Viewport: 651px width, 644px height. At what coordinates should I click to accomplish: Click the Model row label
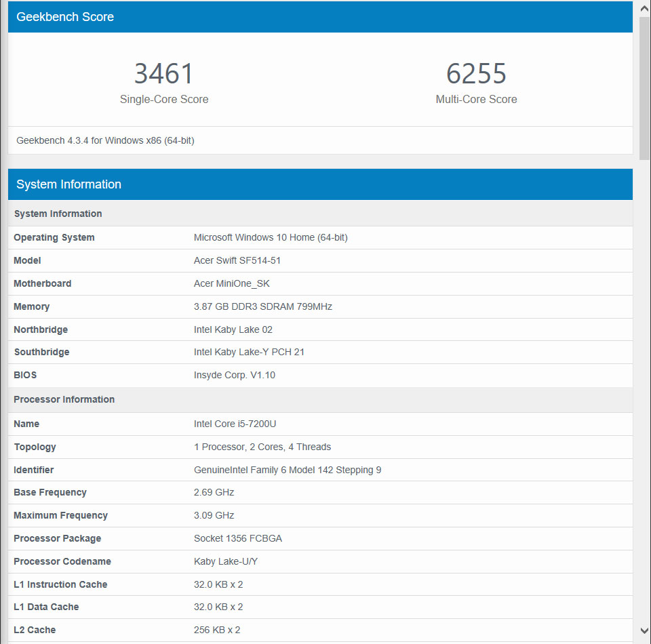pyautogui.click(x=27, y=260)
